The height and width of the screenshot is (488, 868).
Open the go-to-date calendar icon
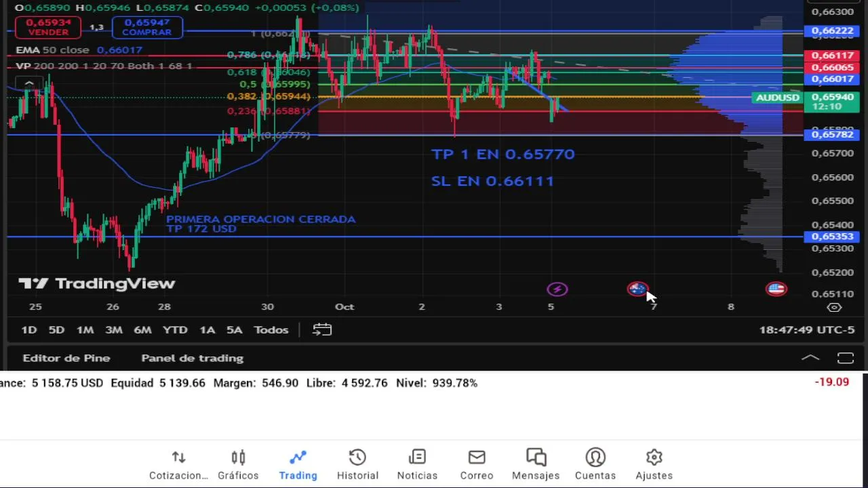(322, 330)
